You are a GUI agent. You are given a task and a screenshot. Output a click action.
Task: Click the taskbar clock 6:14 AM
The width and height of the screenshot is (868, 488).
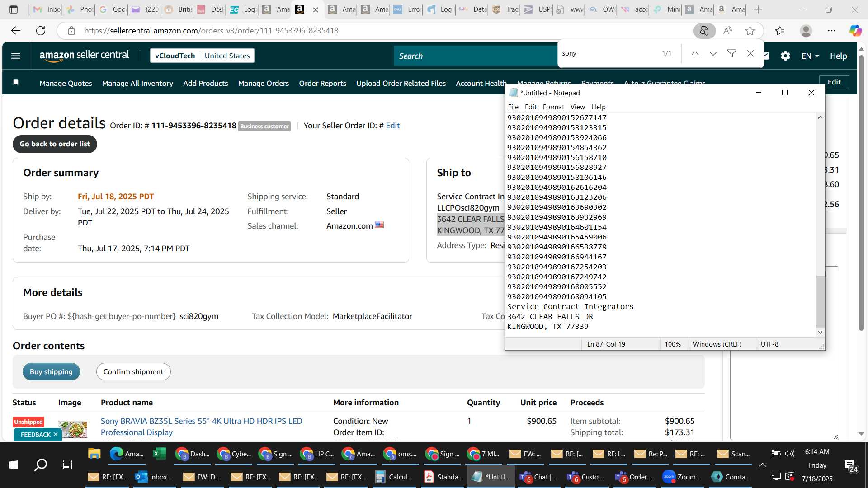817,452
